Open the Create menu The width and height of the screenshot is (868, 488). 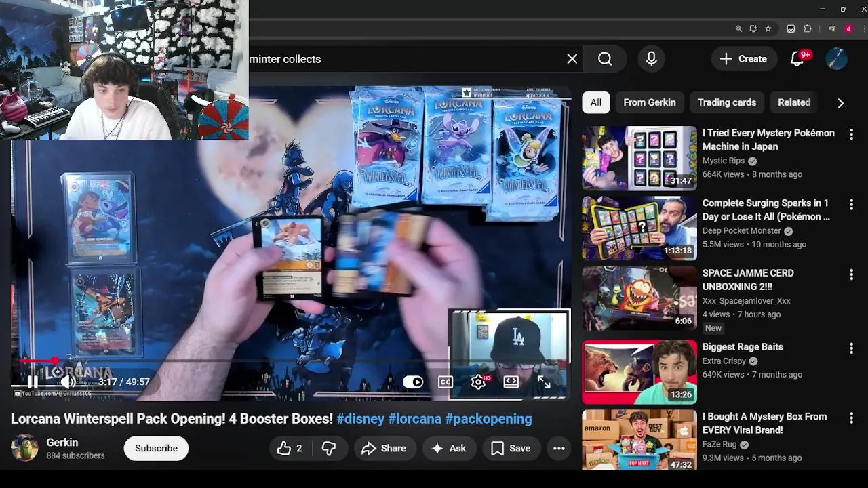743,59
